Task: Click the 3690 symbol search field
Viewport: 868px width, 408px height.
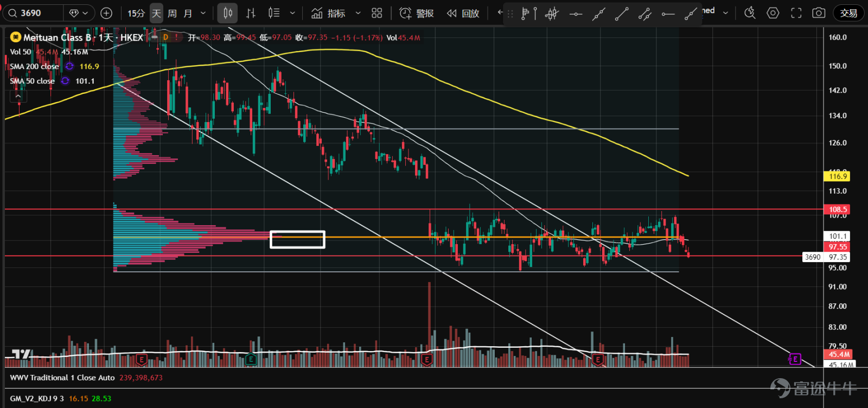Action: point(34,13)
